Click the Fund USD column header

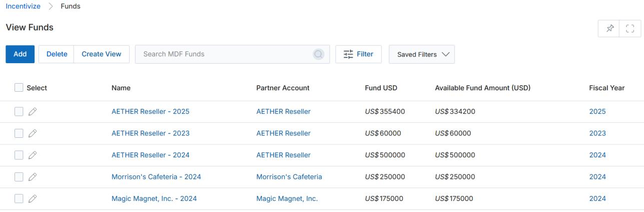tap(381, 88)
